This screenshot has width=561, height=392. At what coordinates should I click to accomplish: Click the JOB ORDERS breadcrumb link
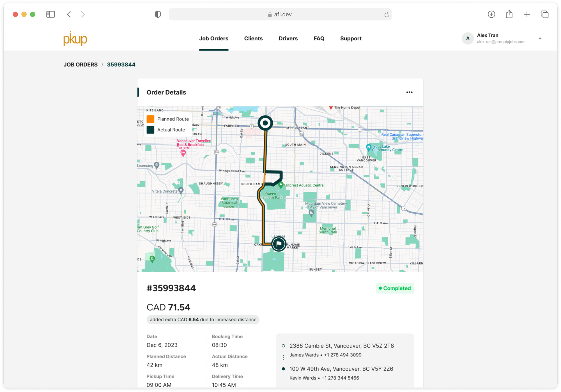pos(81,64)
